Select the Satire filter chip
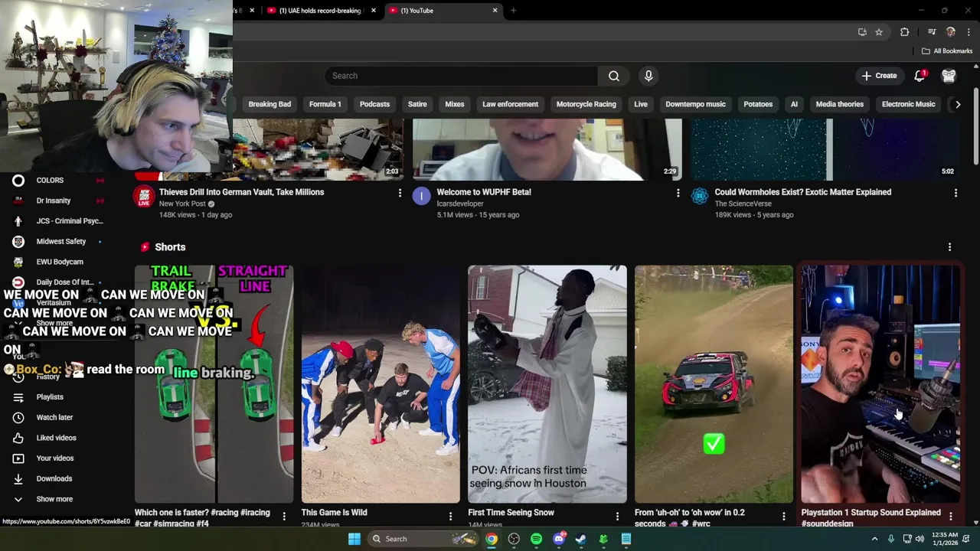This screenshot has width=980, height=551. pyautogui.click(x=417, y=104)
